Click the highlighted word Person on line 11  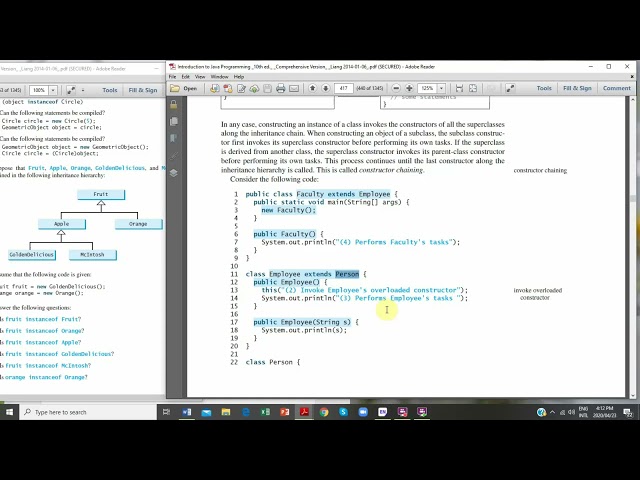[347, 274]
